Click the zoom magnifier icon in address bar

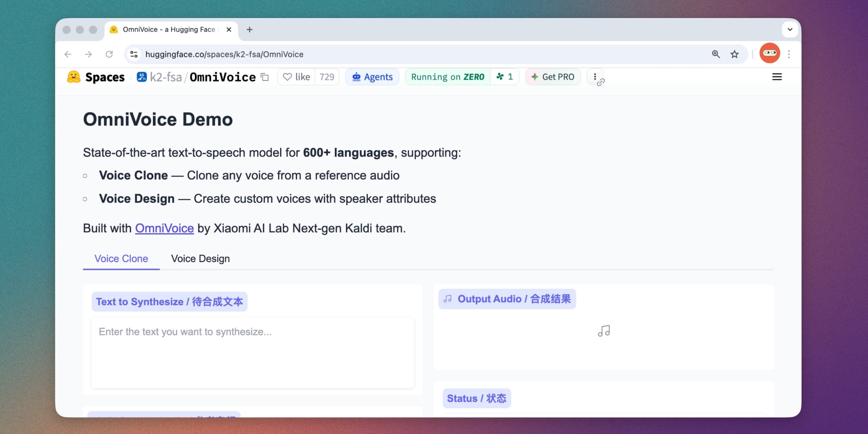[x=716, y=54]
